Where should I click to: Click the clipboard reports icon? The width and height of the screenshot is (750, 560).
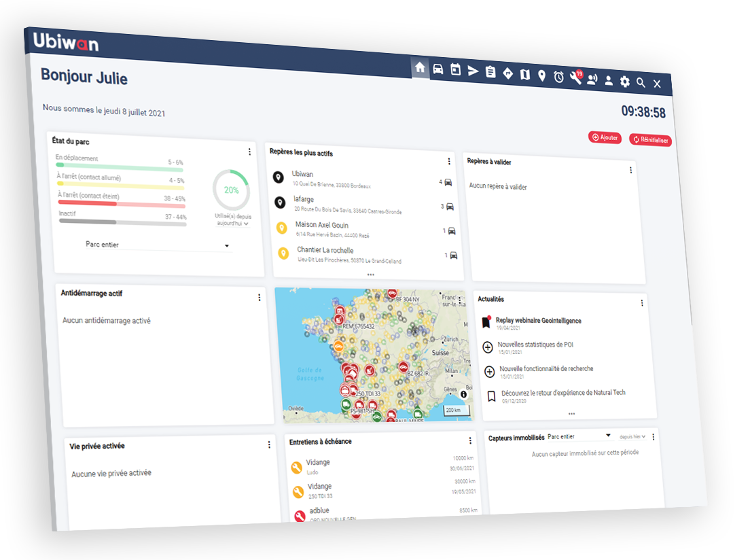[490, 72]
